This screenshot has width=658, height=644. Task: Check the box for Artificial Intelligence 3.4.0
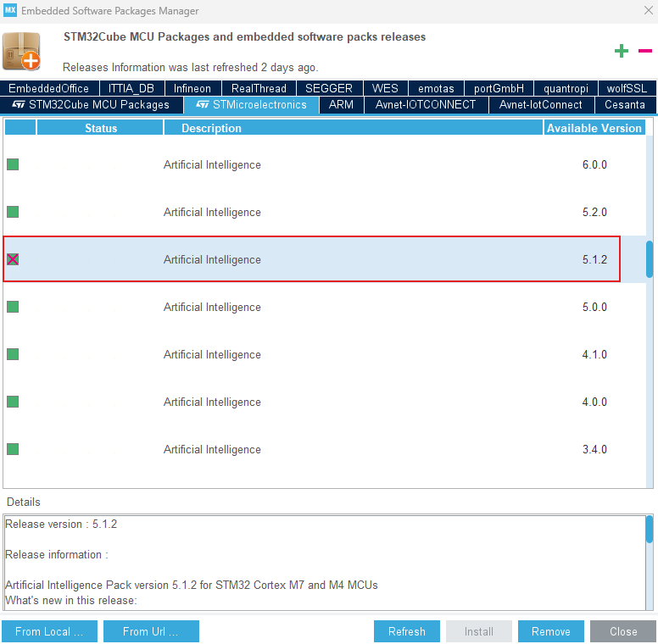(x=13, y=448)
